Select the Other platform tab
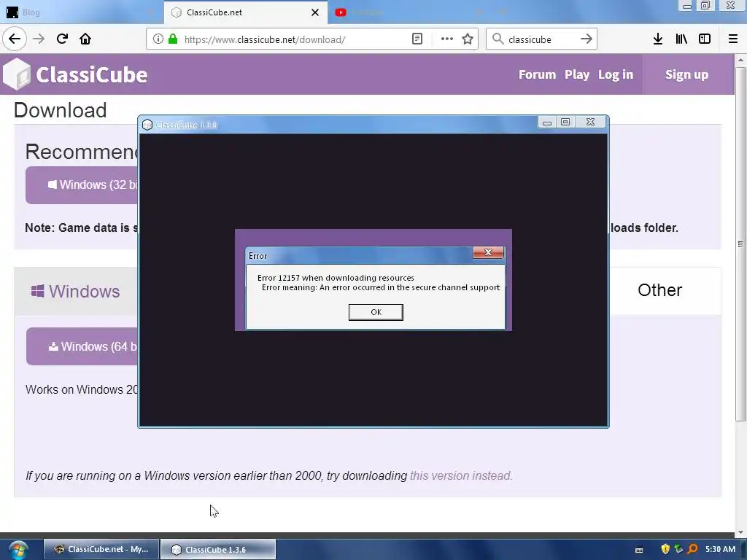Image resolution: width=747 pixels, height=560 pixels. tap(659, 290)
